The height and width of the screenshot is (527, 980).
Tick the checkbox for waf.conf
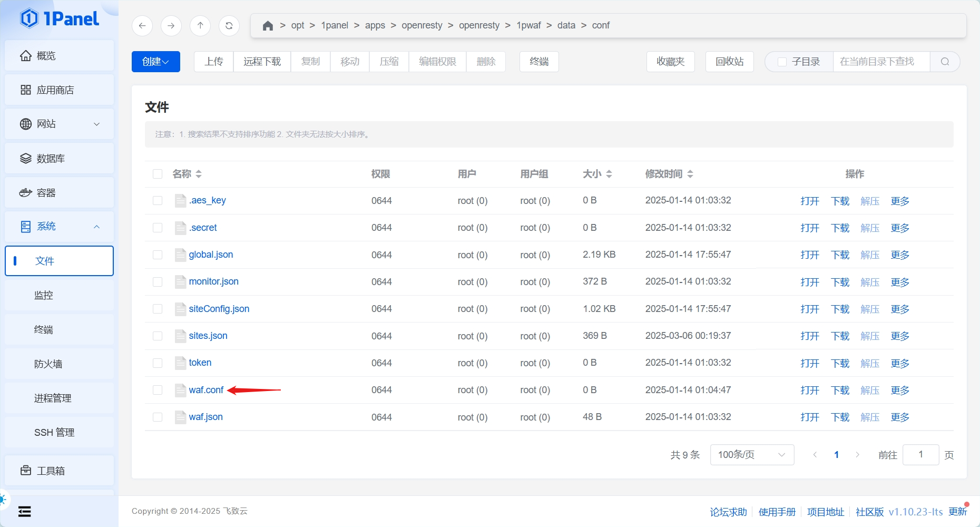pyautogui.click(x=158, y=390)
